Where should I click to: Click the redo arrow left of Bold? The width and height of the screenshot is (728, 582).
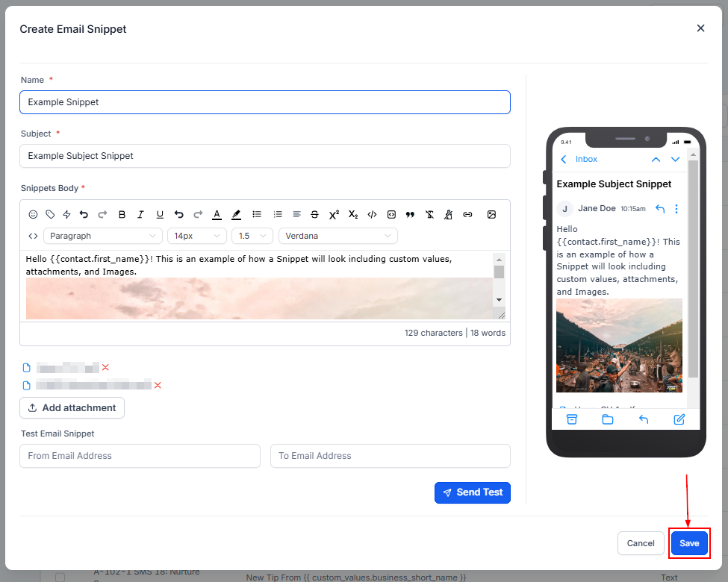click(x=102, y=214)
